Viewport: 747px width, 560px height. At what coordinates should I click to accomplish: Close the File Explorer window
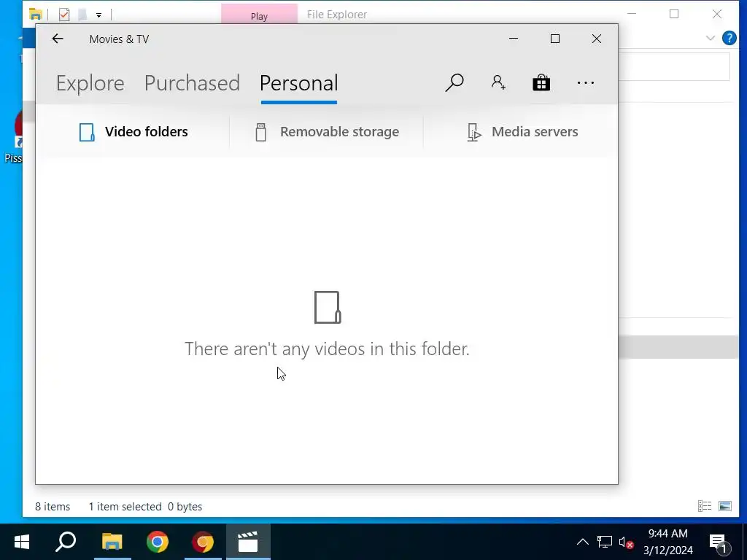(717, 14)
